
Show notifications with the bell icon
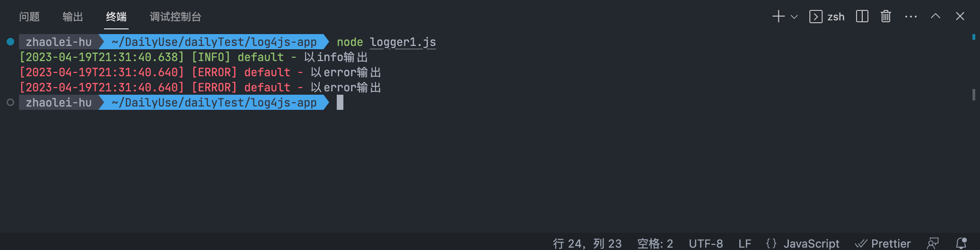click(x=961, y=243)
